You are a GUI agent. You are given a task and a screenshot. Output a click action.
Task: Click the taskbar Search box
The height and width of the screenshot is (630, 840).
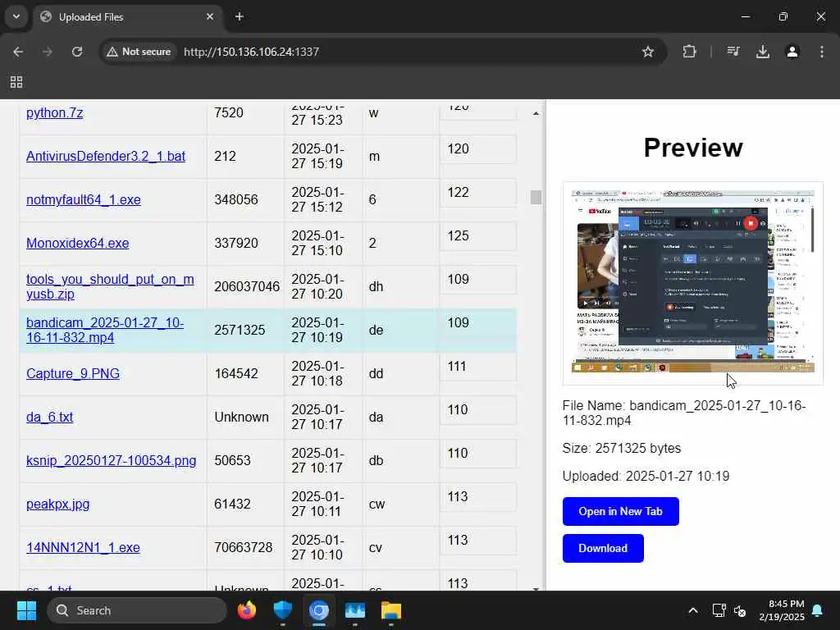pyautogui.click(x=137, y=610)
